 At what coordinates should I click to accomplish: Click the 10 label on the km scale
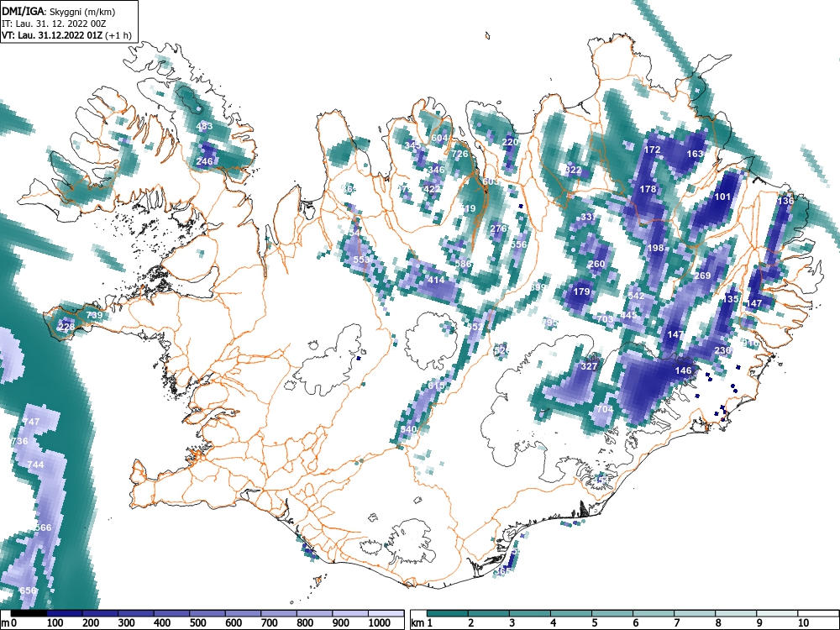[x=803, y=623]
